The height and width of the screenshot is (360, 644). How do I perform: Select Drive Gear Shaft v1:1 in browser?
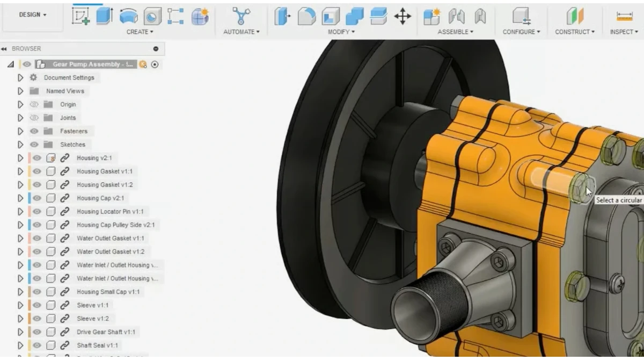click(x=106, y=332)
